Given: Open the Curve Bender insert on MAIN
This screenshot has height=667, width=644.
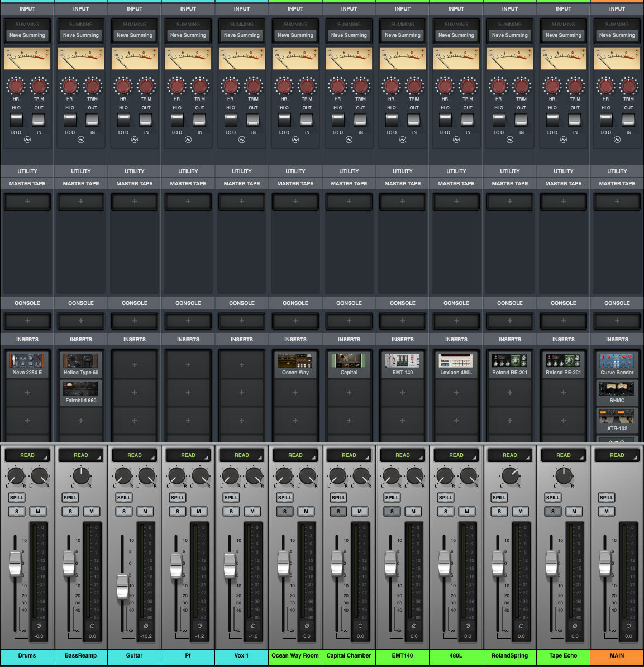Looking at the screenshot, I should 617,365.
